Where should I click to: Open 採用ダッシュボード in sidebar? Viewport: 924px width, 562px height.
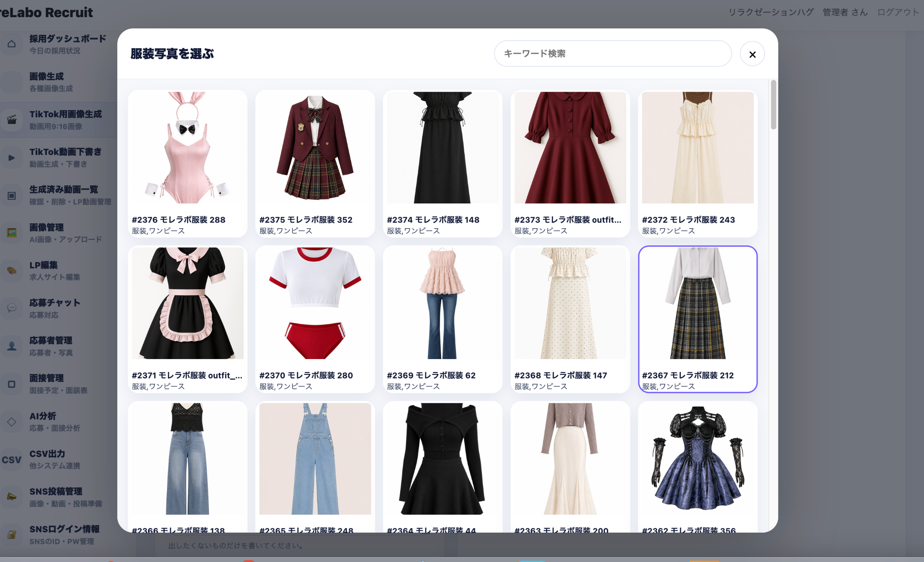[x=59, y=44]
